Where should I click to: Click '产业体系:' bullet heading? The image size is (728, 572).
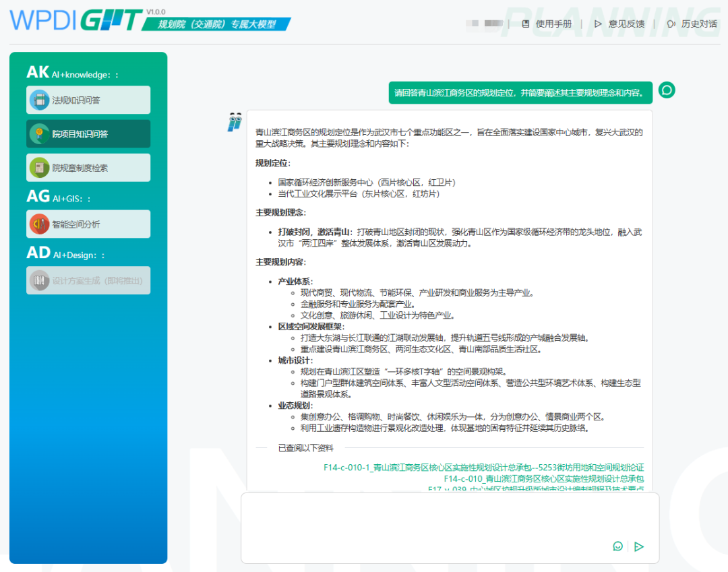click(x=295, y=281)
